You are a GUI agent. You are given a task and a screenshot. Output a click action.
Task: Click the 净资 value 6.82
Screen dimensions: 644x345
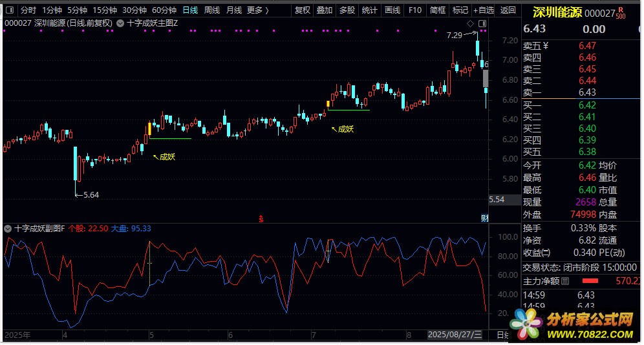click(587, 240)
